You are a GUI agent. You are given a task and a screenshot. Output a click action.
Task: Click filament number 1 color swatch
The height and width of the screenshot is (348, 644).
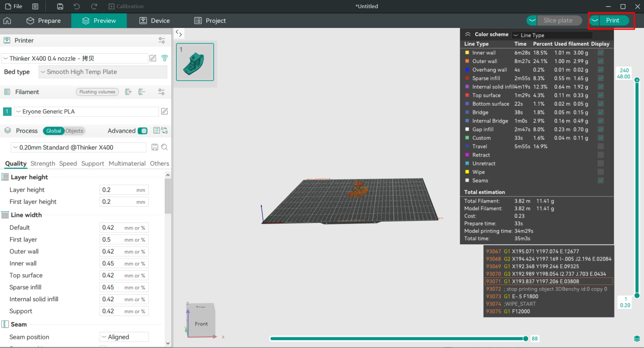coord(7,111)
